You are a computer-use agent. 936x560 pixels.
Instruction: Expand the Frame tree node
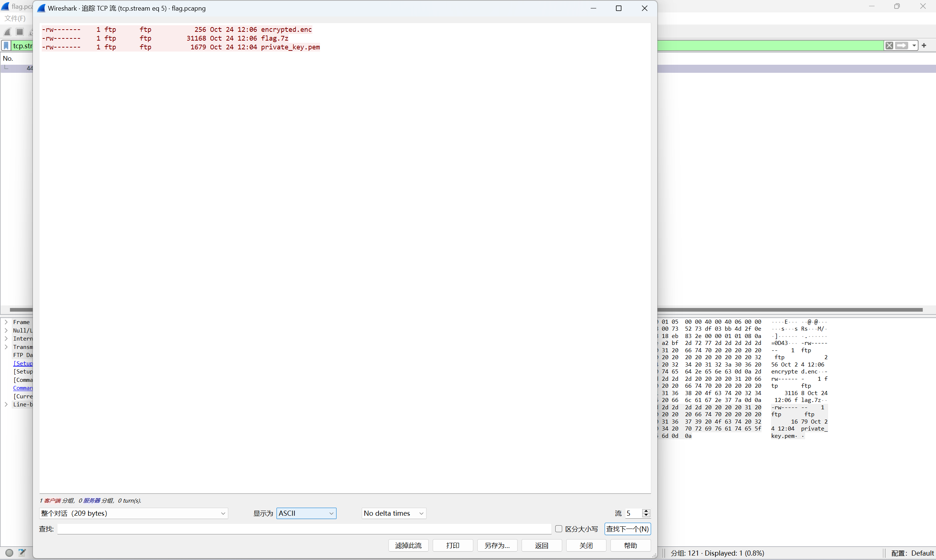pyautogui.click(x=6, y=322)
